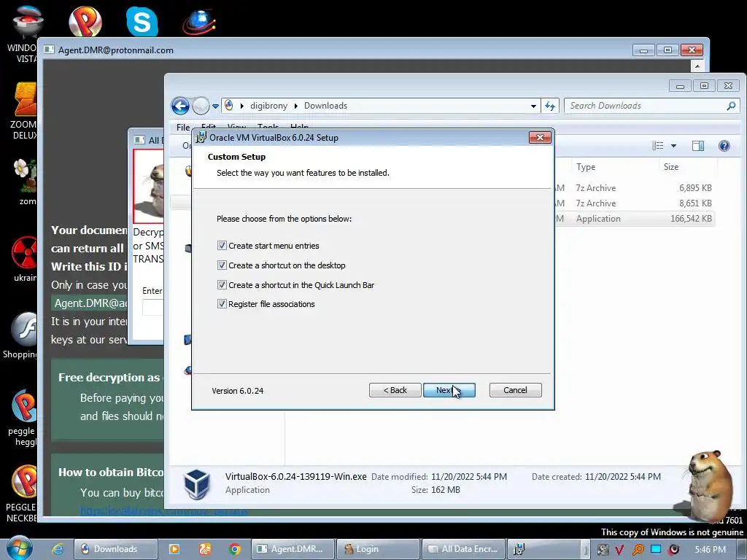747x560 pixels.
Task: Change view with the Views icon
Action: 657,146
